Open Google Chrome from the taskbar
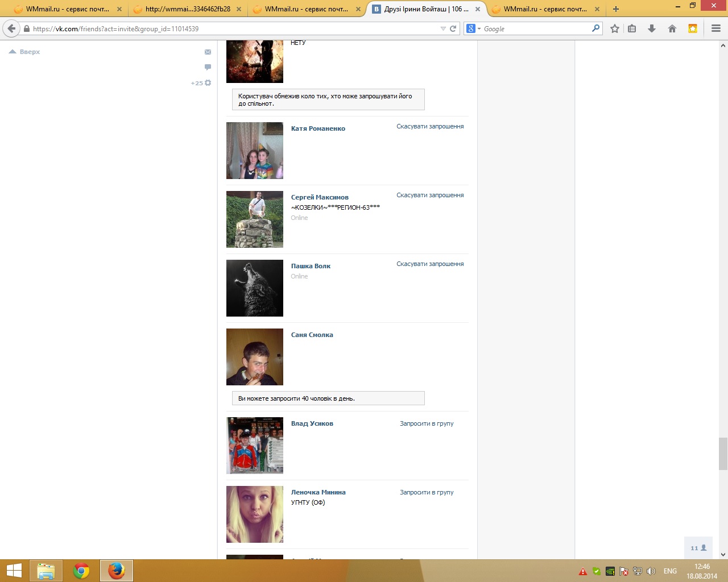728x582 pixels. point(81,571)
